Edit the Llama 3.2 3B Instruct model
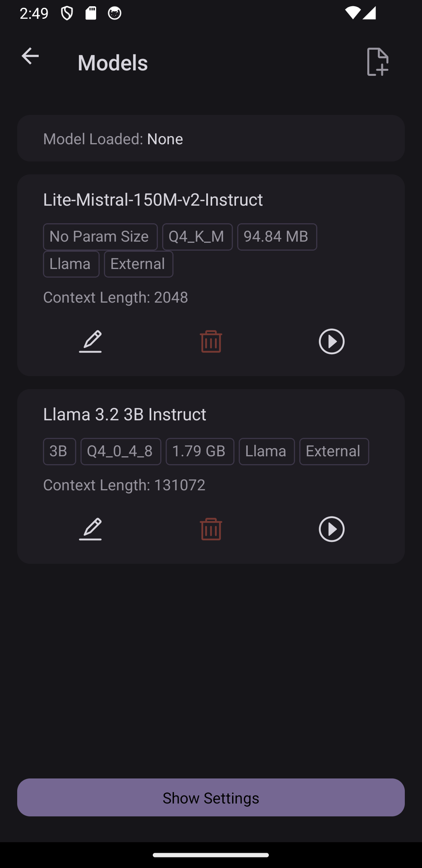 pos(90,529)
